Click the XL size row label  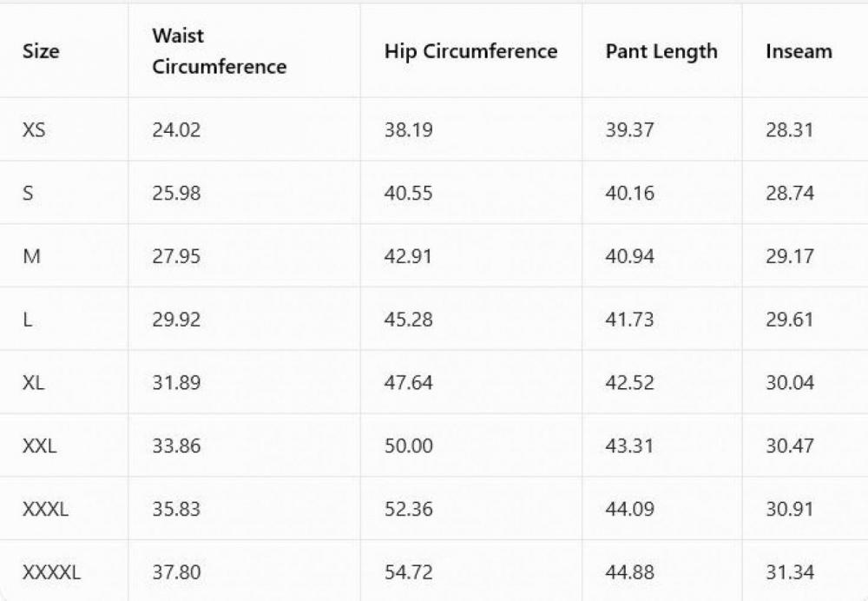click(33, 383)
